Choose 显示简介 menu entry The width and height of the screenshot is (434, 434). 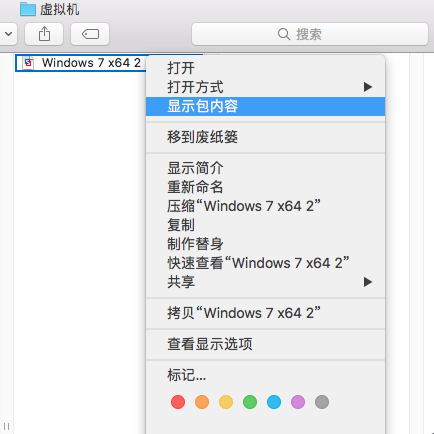(265, 168)
